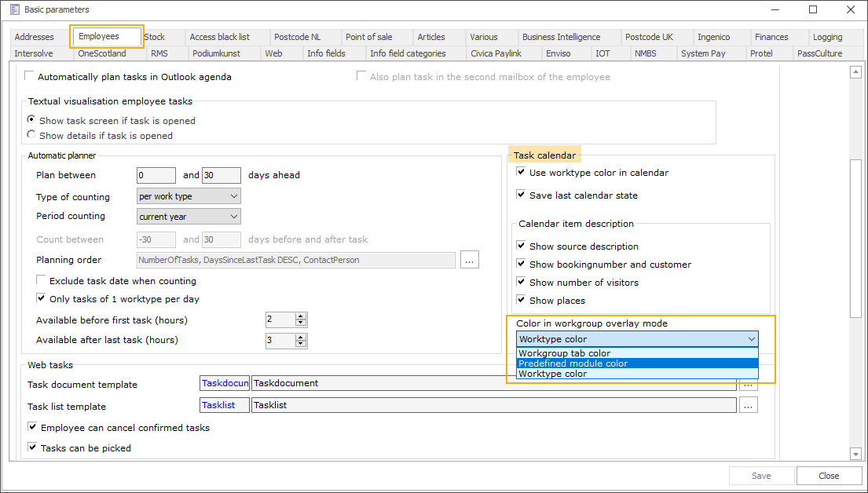
Task: Choose Workgroup tab color option
Action: click(x=637, y=353)
